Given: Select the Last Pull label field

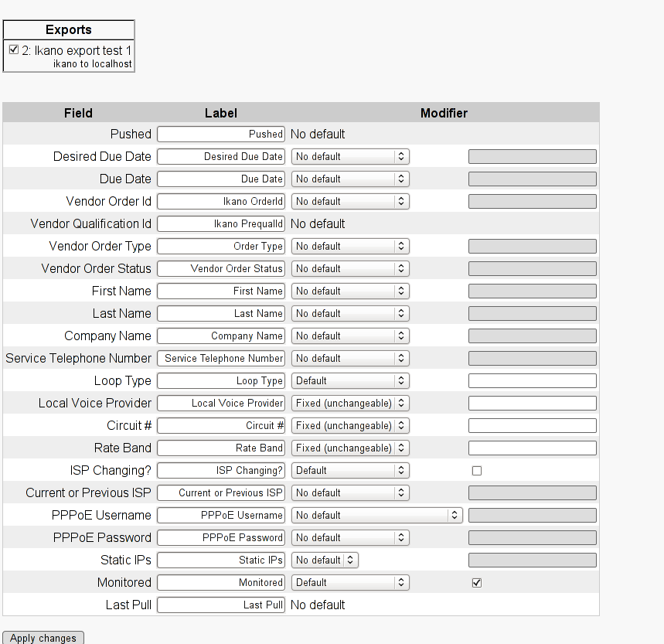Looking at the screenshot, I should [x=221, y=605].
